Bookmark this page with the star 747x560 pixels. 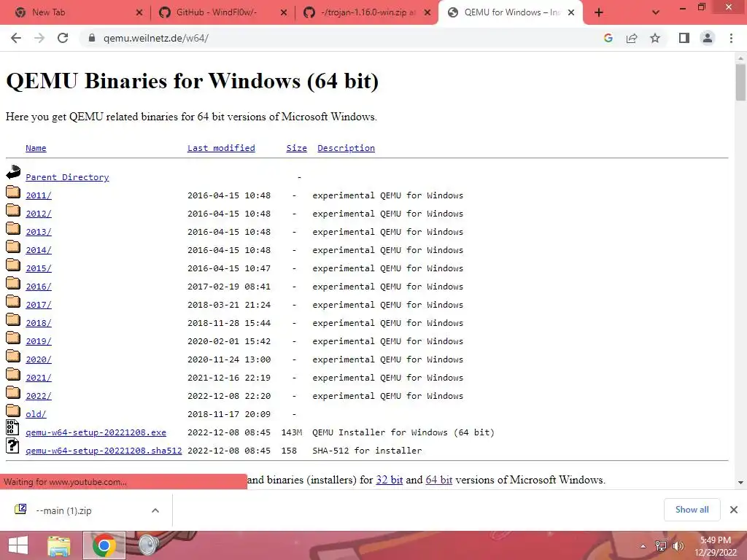point(655,38)
